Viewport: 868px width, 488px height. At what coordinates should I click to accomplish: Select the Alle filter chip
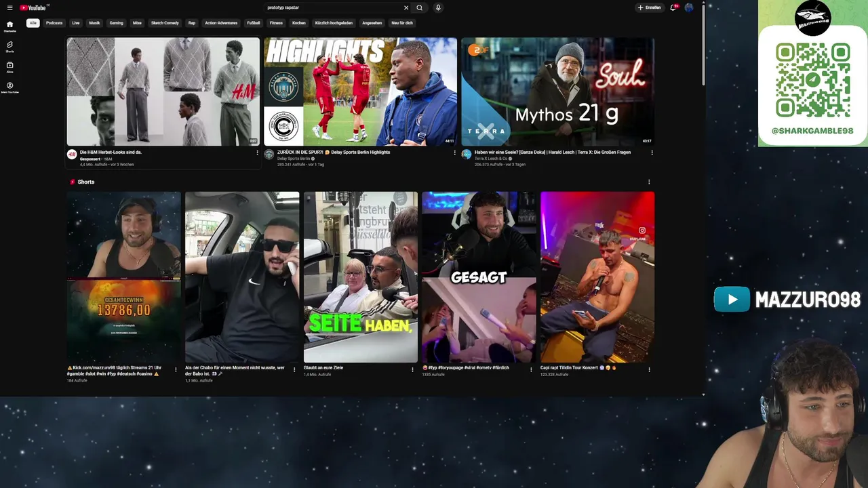[x=33, y=22]
